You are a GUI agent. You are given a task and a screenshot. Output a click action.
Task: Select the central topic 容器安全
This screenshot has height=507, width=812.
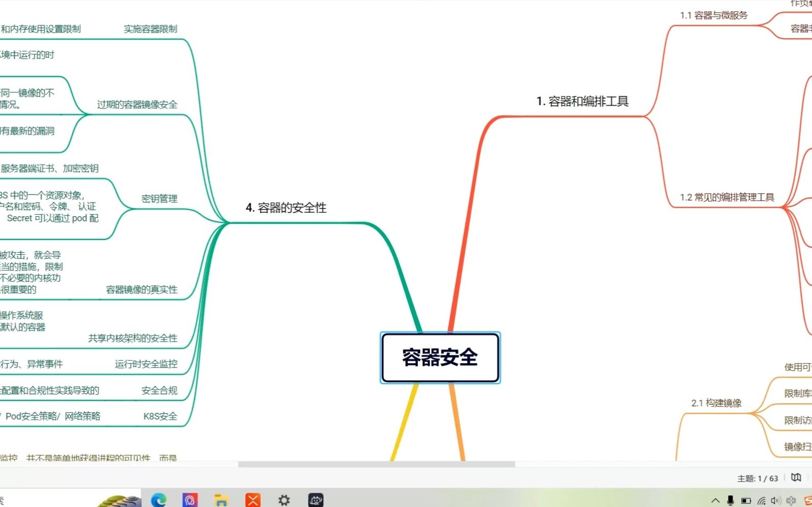[440, 357]
